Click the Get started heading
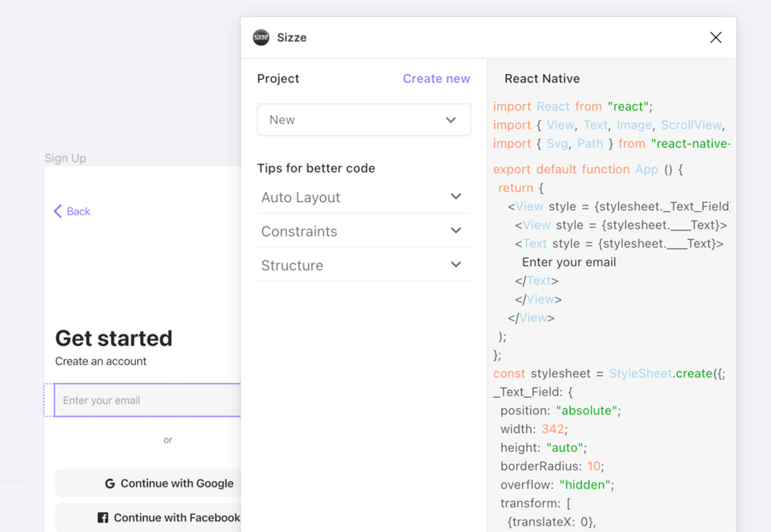This screenshot has height=532, width=771. pyautogui.click(x=114, y=338)
